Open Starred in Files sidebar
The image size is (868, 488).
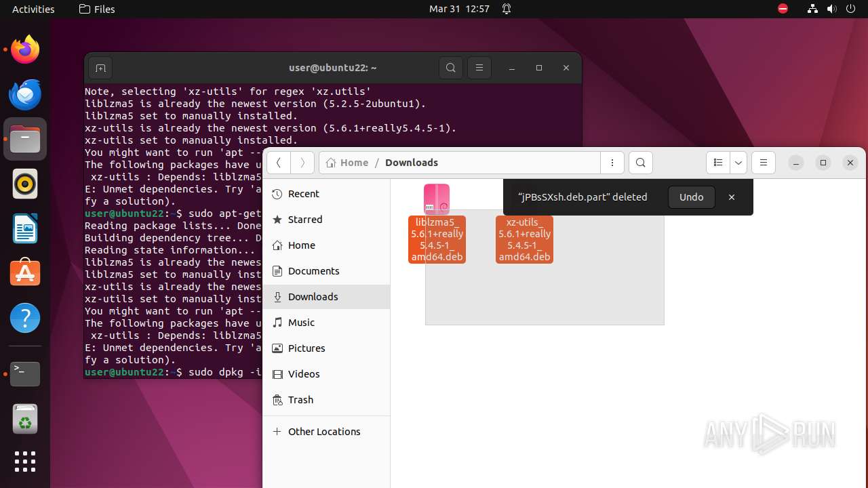[x=326, y=220]
